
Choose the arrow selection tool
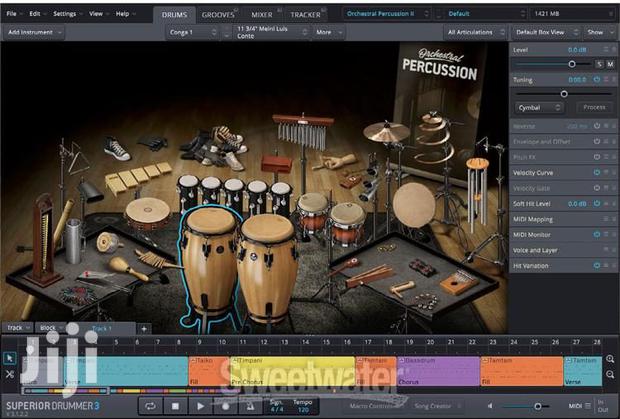click(9, 358)
